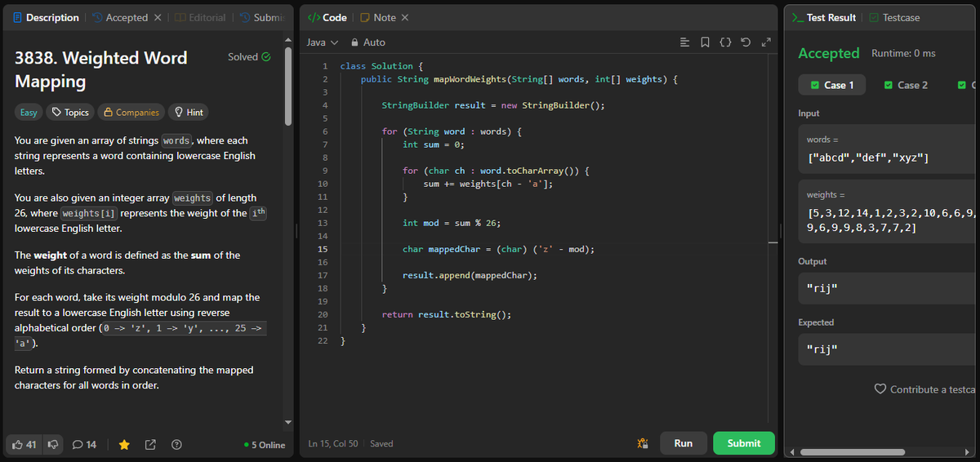This screenshot has height=462, width=980.
Task: Click the Expected value "rij"
Action: coord(822,350)
